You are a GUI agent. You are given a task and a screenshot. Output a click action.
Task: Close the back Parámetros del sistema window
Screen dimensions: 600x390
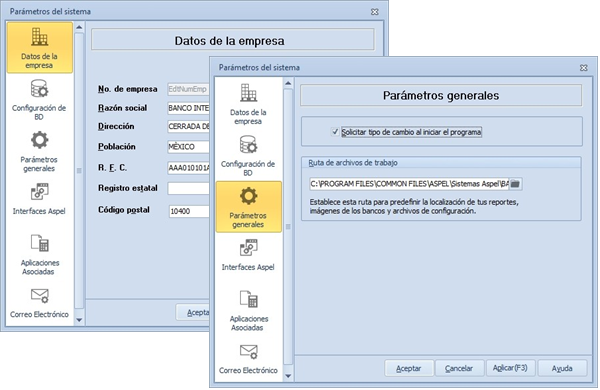[375, 12]
